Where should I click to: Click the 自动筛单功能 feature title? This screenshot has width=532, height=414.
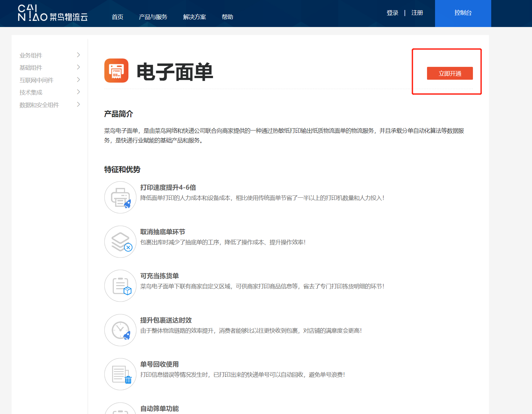point(159,409)
